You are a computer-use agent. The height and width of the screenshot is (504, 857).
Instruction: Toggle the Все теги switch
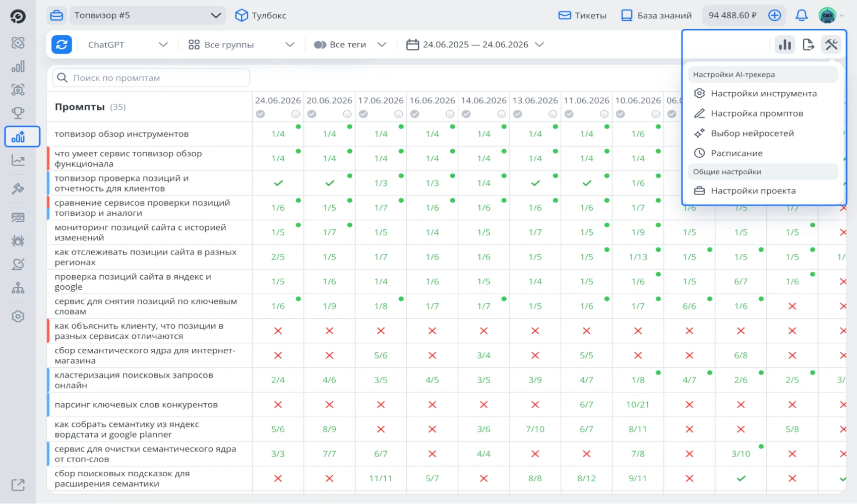click(320, 45)
